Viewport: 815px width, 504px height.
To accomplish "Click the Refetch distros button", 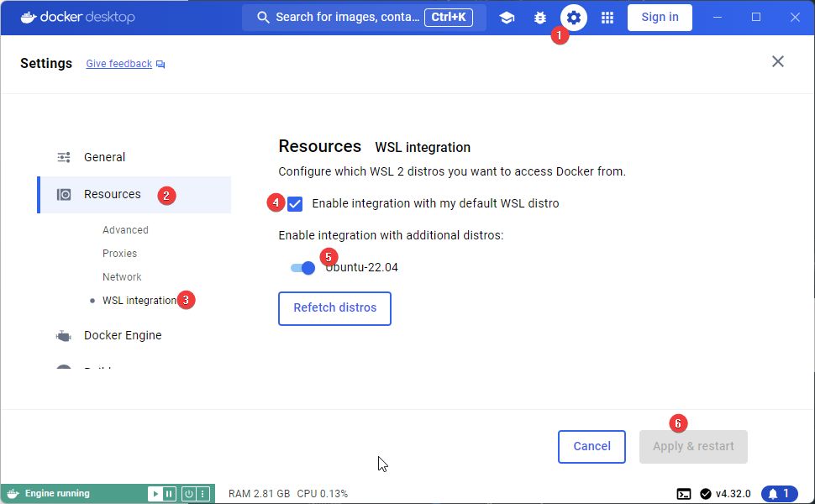I will (x=334, y=308).
